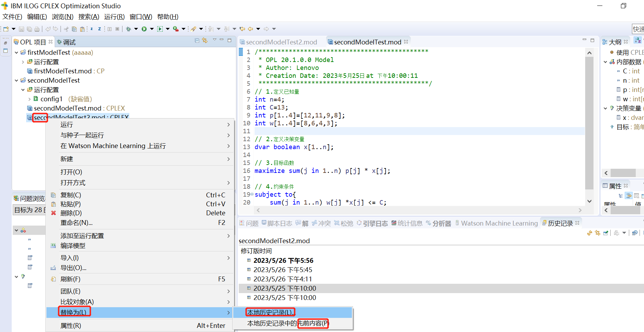Click the New wizard toolbar icon

point(6,29)
